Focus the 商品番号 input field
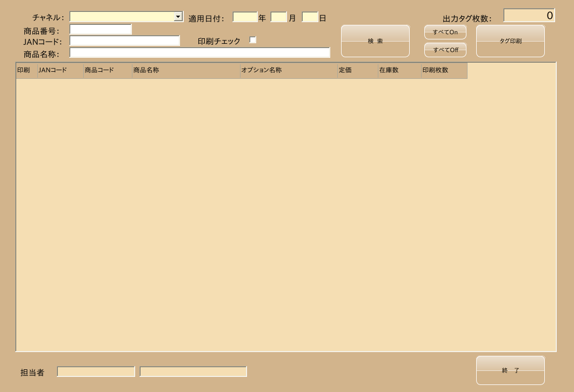The height and width of the screenshot is (392, 574). click(x=101, y=29)
